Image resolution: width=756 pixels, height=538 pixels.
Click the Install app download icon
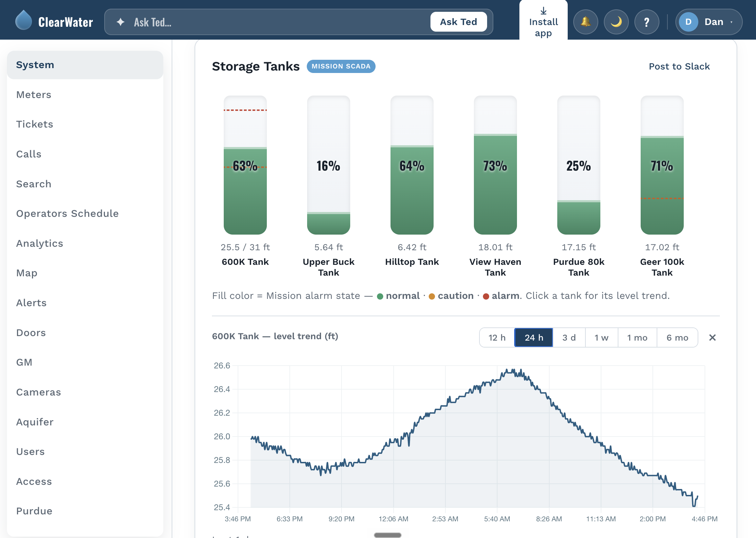point(543,11)
